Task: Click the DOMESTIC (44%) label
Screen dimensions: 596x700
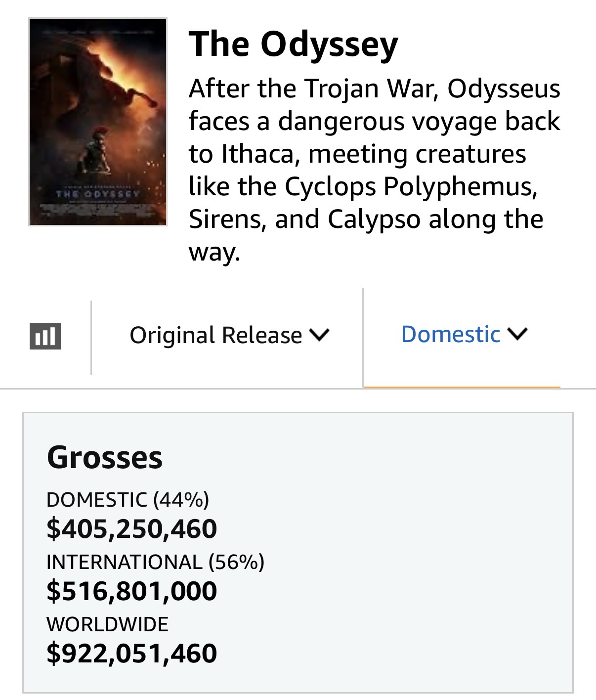Action: click(x=128, y=500)
